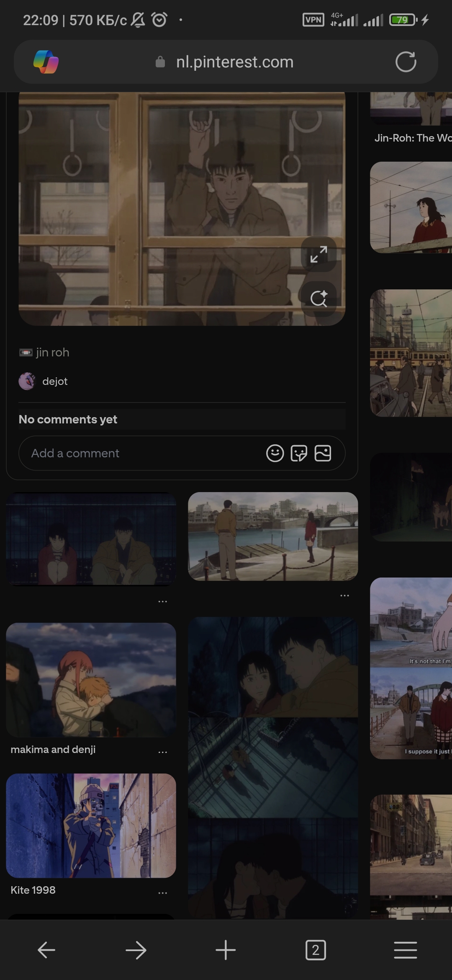
Task: Open nl.pinterest.com address field
Action: click(x=226, y=62)
